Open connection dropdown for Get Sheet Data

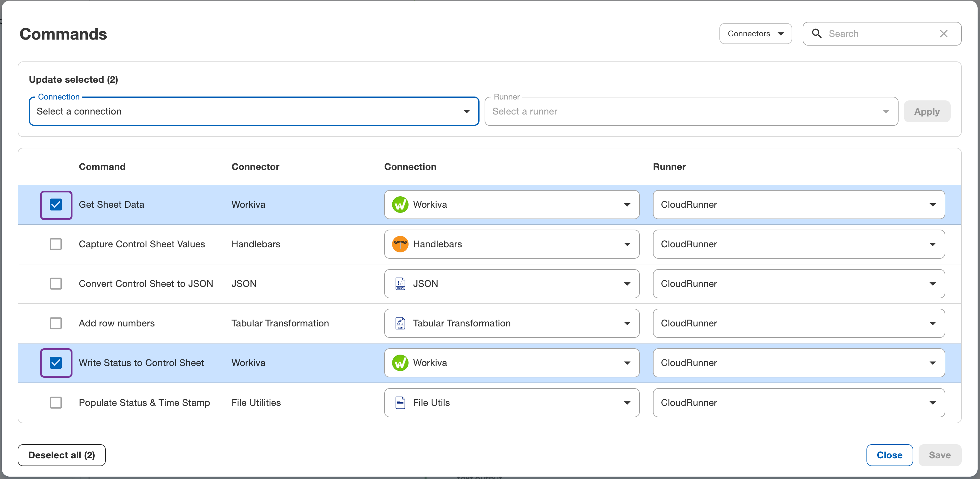pos(512,204)
